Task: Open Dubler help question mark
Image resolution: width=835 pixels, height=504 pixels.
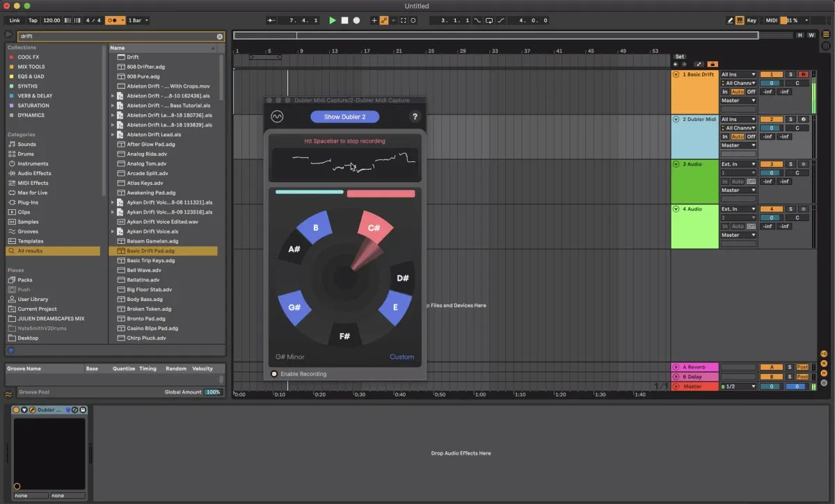Action: click(415, 117)
